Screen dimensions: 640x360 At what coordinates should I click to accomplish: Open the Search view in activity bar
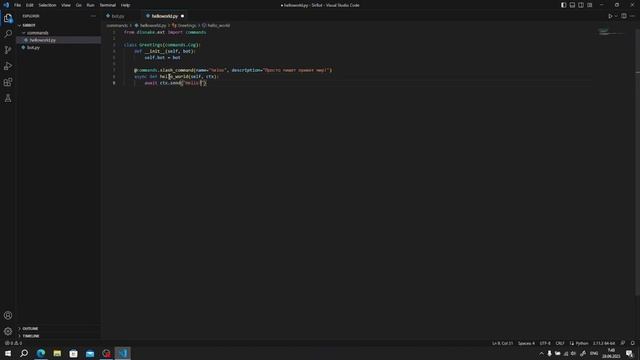8,34
